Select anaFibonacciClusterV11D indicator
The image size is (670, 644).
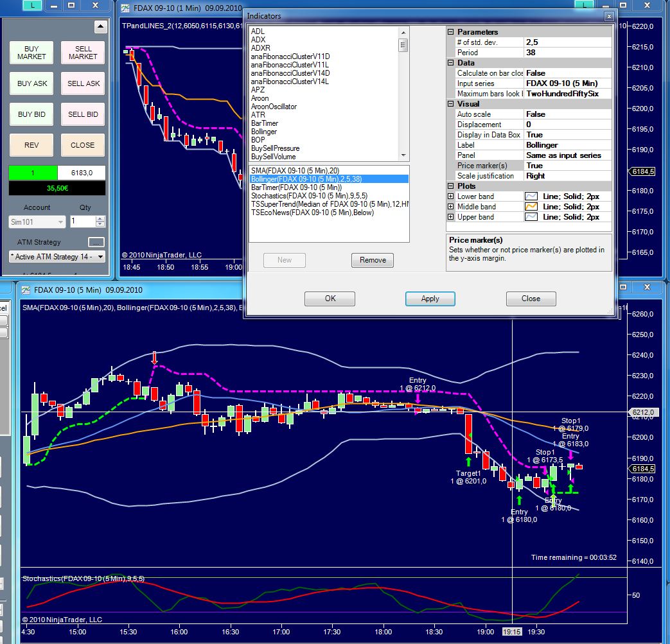click(x=290, y=57)
